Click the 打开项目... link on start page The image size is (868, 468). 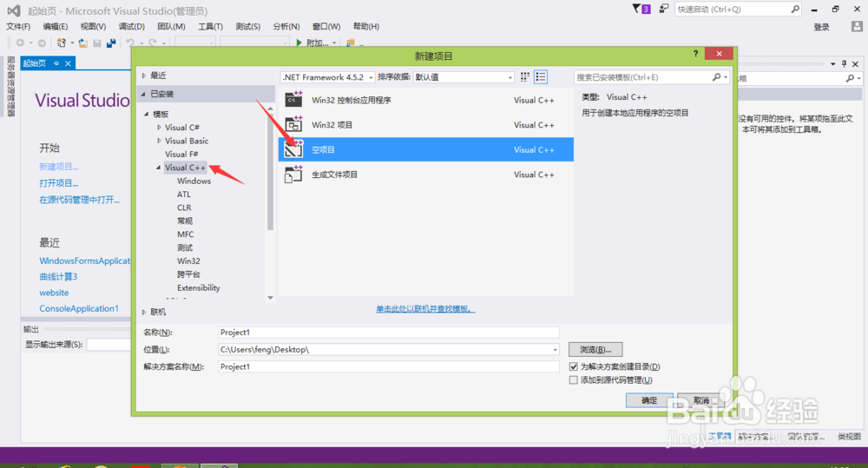point(59,182)
